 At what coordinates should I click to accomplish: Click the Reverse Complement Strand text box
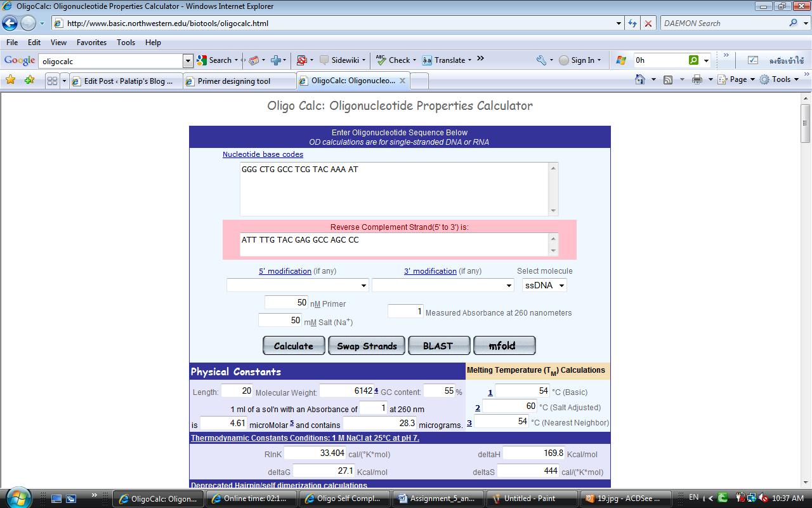[394, 244]
